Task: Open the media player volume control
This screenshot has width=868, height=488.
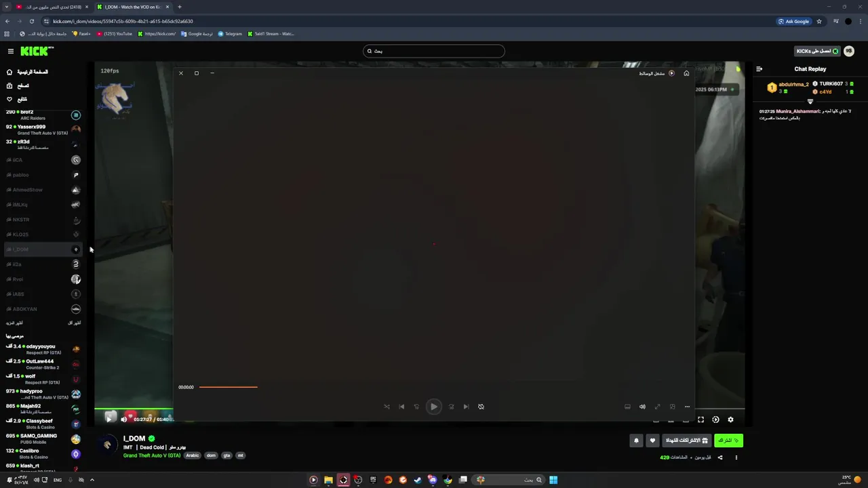Action: pyautogui.click(x=642, y=407)
